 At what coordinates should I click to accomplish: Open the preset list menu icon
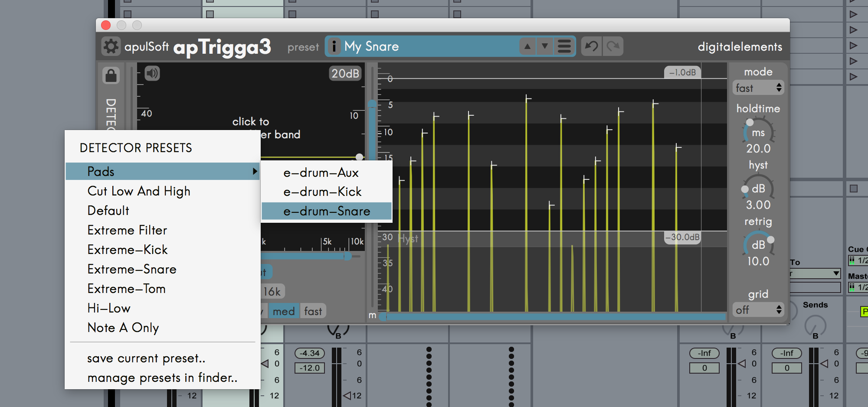[x=564, y=46]
